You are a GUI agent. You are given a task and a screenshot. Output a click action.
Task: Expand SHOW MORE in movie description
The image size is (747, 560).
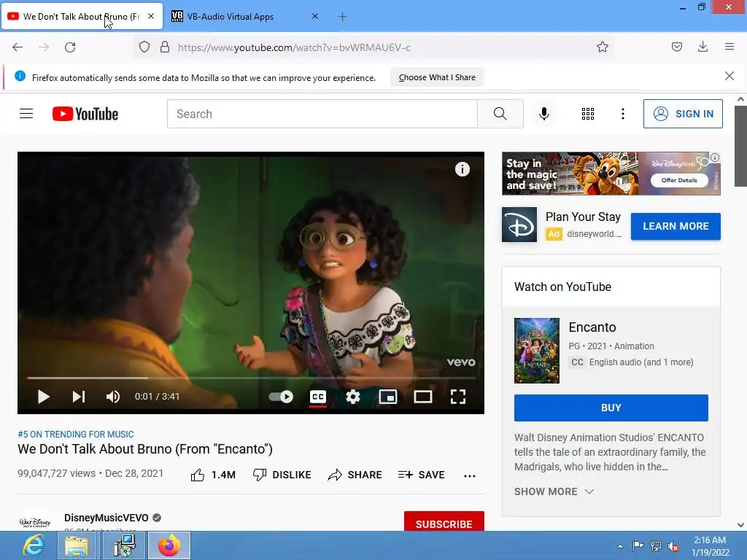click(x=554, y=491)
